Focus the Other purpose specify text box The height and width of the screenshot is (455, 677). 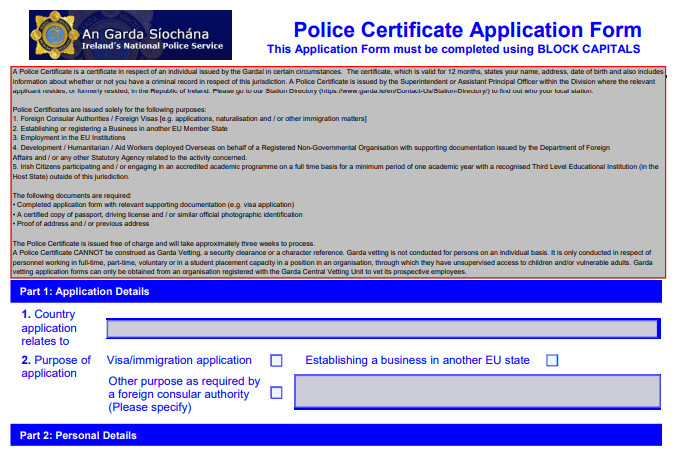tap(477, 391)
